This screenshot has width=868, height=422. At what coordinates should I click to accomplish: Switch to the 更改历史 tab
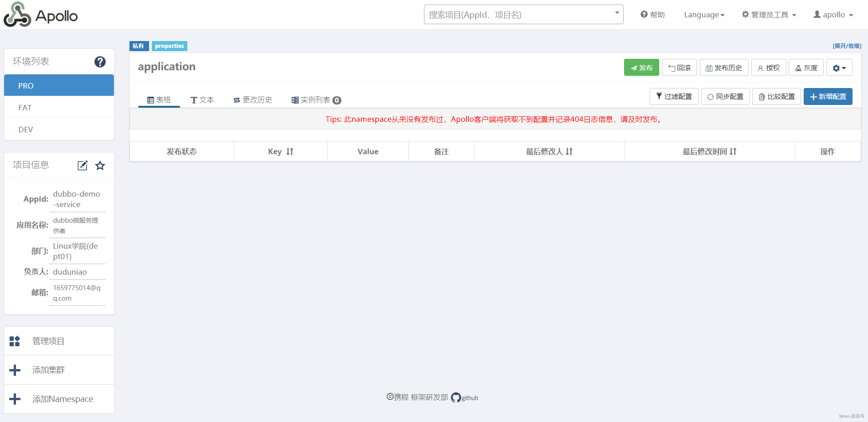coord(253,100)
